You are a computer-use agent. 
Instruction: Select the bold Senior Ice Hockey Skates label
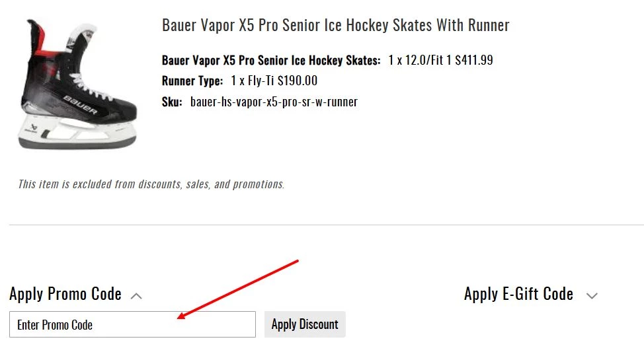(271, 61)
